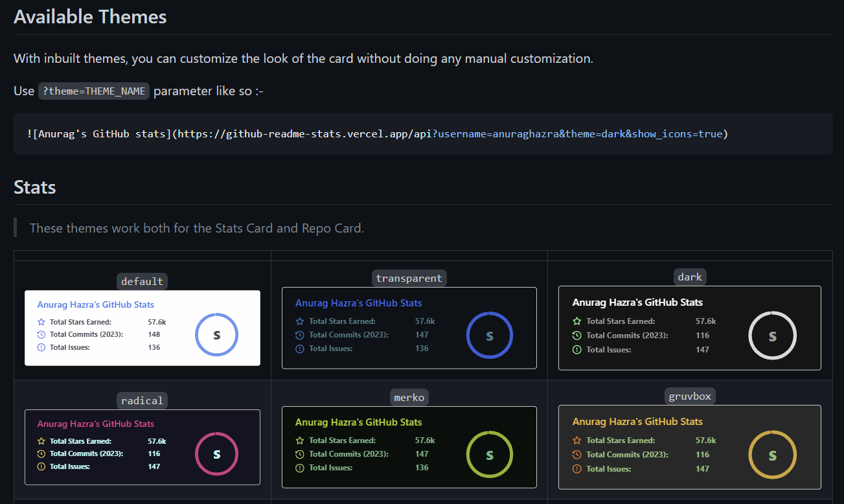Click 'Total Commits (2023):' in gruvbox card
Image resolution: width=844 pixels, height=504 pixels.
pyautogui.click(x=627, y=455)
